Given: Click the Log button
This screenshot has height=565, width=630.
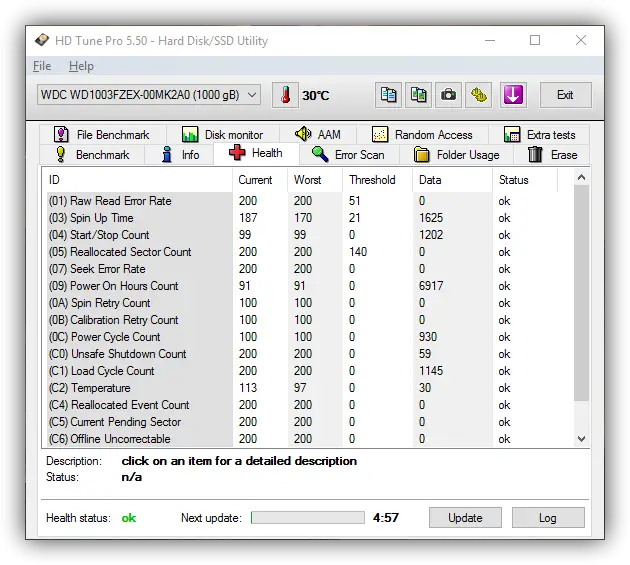Looking at the screenshot, I should tap(548, 518).
